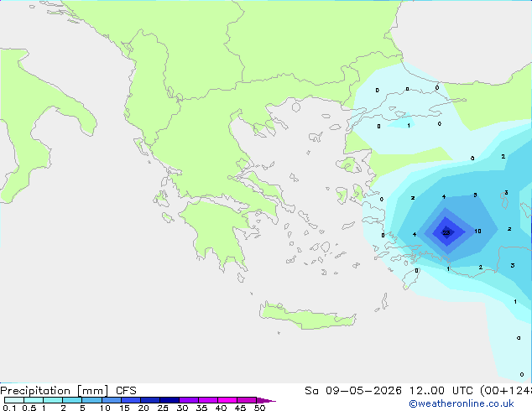Click the 23 mm peak value on the map
The height and width of the screenshot is (411, 532).
446,232
